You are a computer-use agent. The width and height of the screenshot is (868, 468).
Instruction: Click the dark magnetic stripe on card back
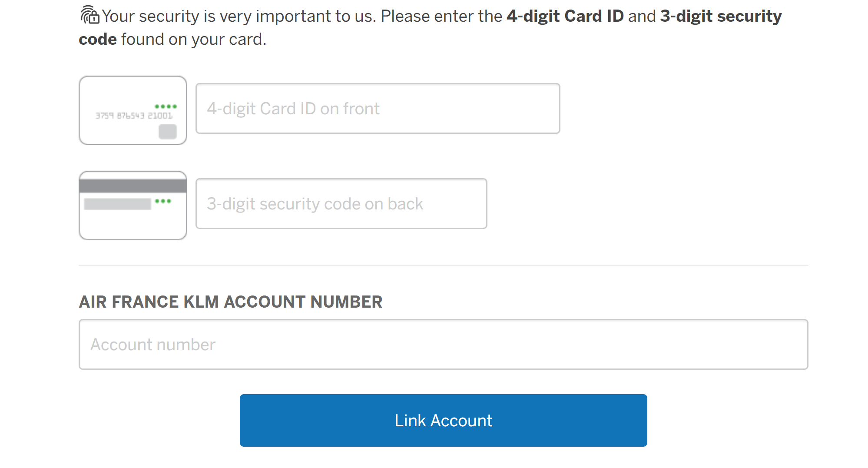pyautogui.click(x=133, y=186)
